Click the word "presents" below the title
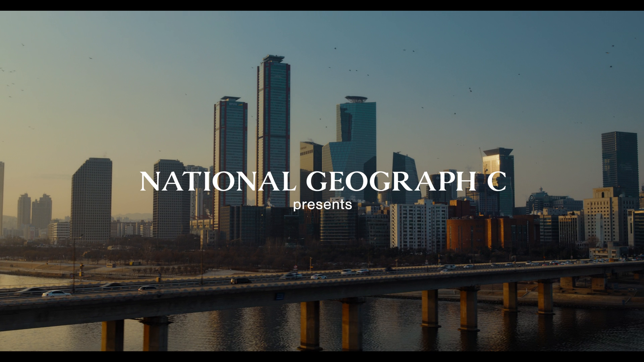The image size is (644, 362). pyautogui.click(x=322, y=204)
